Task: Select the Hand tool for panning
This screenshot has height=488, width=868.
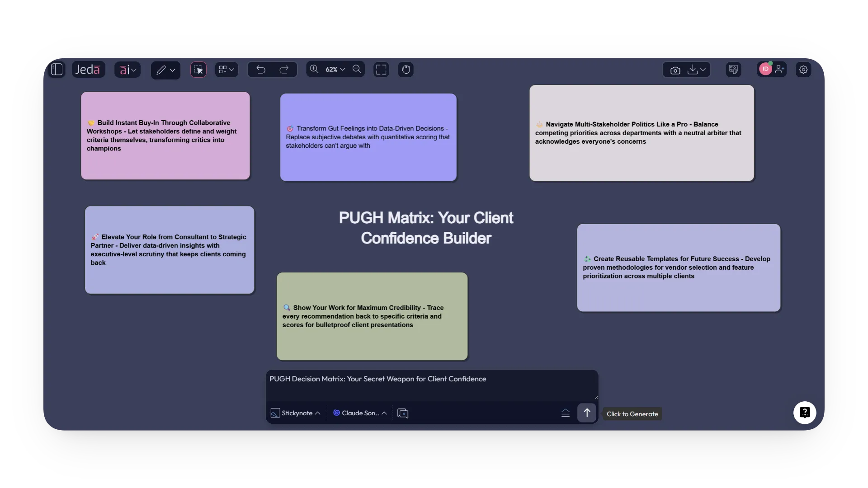Action: 406,69
